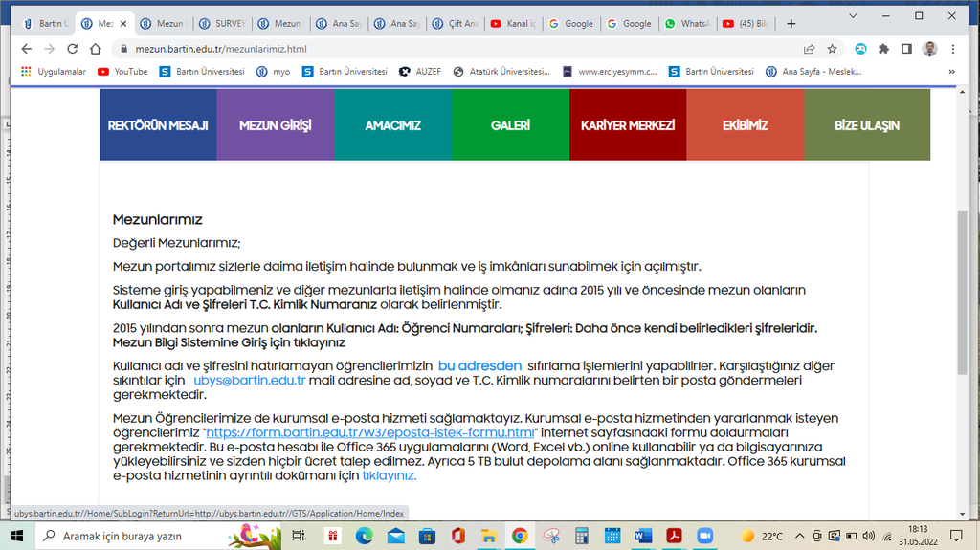Screen dimensions: 980x550
Task: Open the Extensions puzzle menu
Action: click(883, 49)
